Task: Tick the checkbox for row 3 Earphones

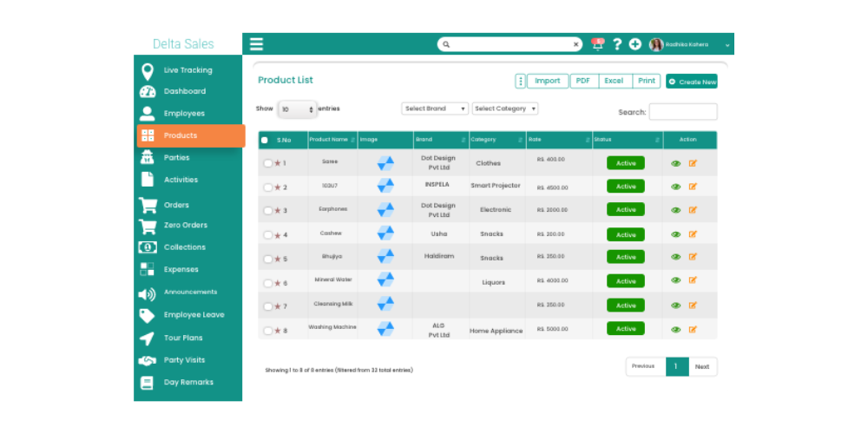Action: pyautogui.click(x=268, y=210)
